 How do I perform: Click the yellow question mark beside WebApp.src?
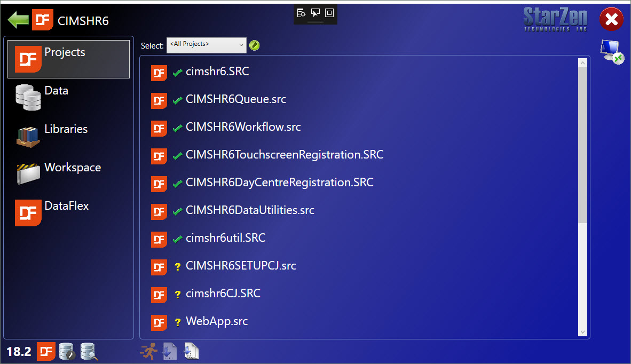click(x=177, y=322)
